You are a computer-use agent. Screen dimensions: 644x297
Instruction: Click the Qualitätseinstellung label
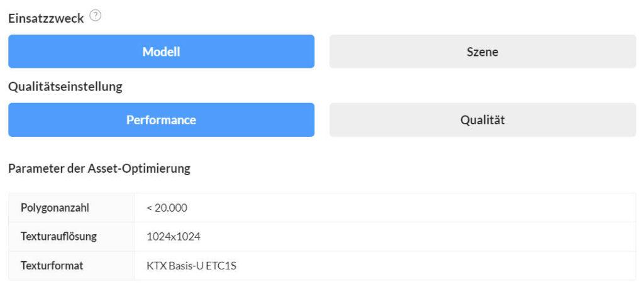pos(65,87)
